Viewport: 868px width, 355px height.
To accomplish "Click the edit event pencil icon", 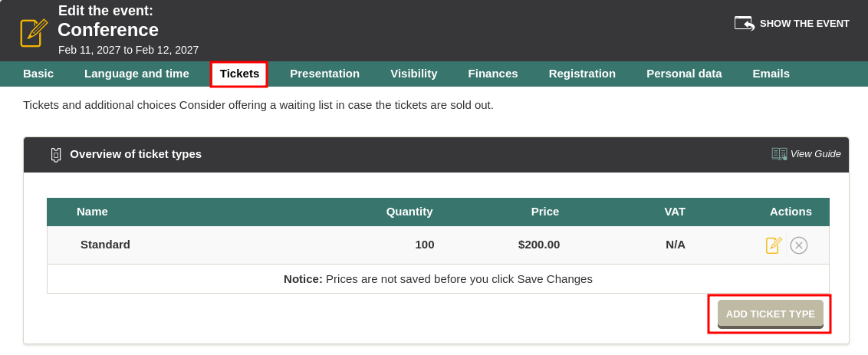I will click(x=33, y=32).
